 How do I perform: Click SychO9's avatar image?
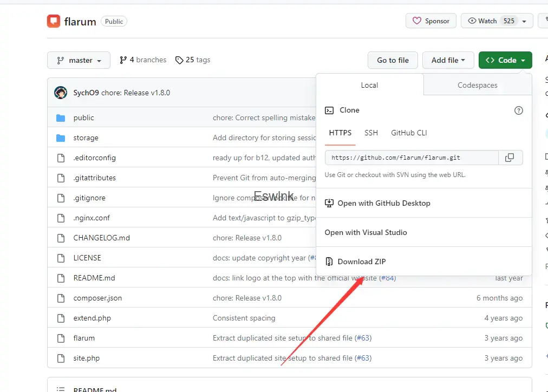(61, 93)
